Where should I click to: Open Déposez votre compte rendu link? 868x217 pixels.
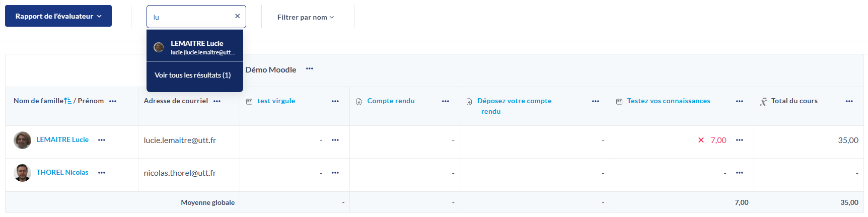515,106
